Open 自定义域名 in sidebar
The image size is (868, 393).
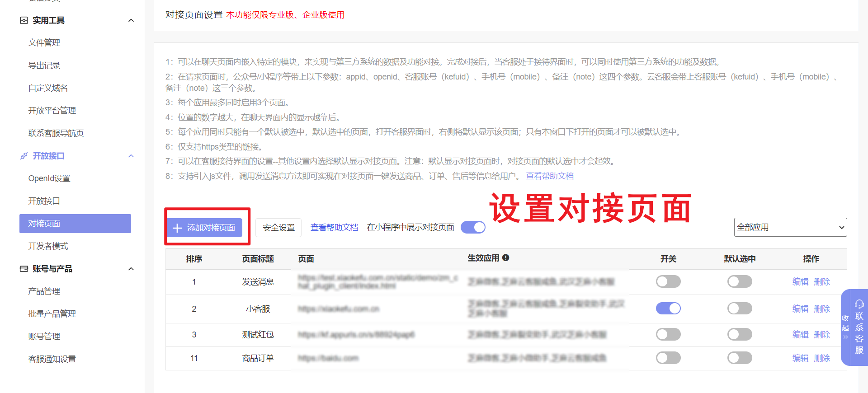click(x=48, y=88)
